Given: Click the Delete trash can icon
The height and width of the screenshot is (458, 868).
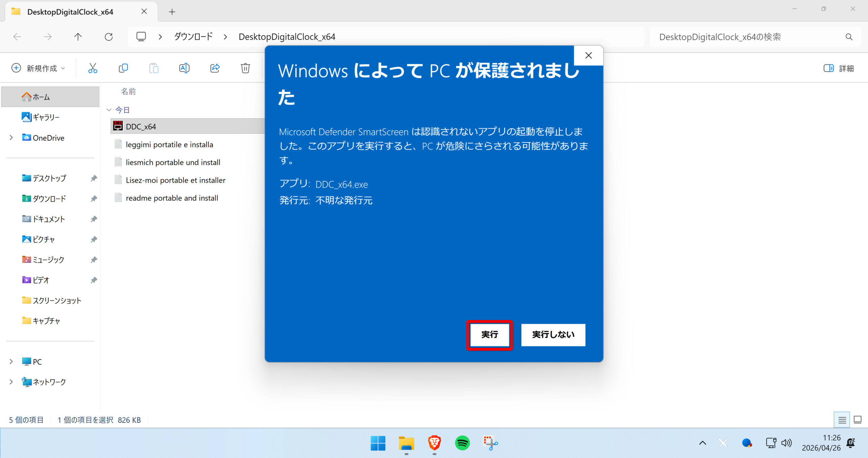Looking at the screenshot, I should tap(245, 68).
